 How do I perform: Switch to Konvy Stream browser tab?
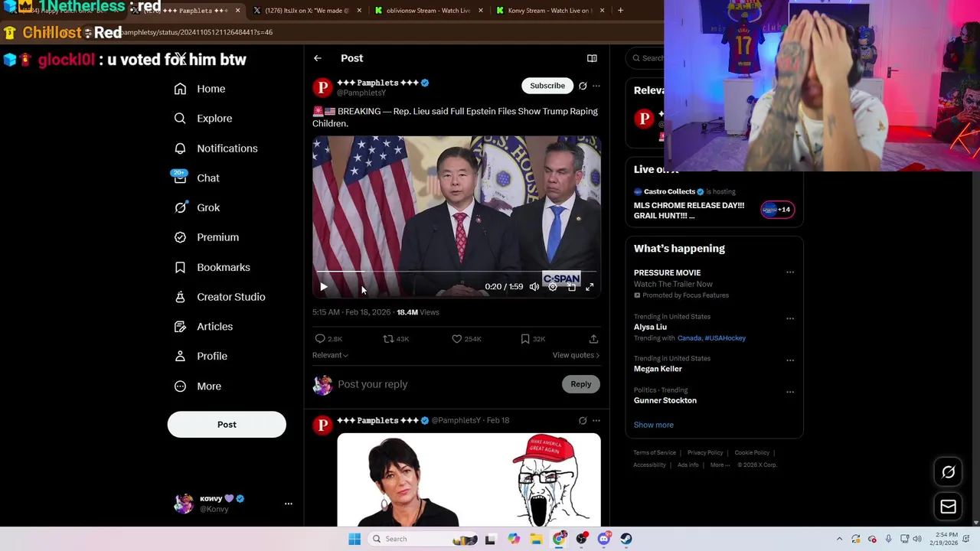550,11
